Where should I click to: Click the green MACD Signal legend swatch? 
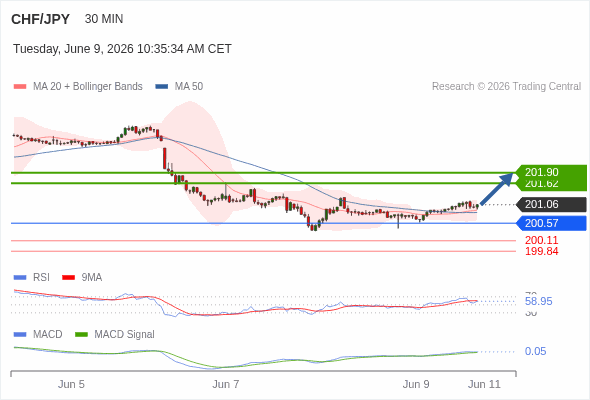81,335
